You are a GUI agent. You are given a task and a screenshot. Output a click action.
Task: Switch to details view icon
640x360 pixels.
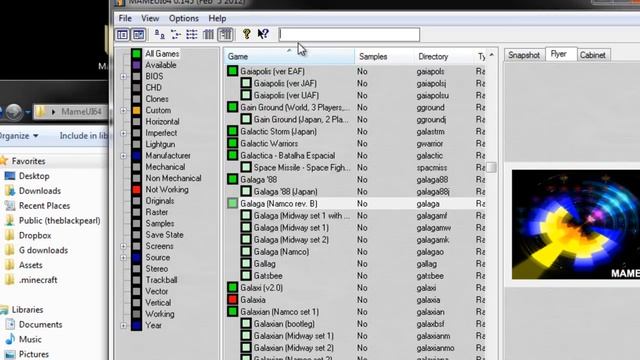point(208,35)
